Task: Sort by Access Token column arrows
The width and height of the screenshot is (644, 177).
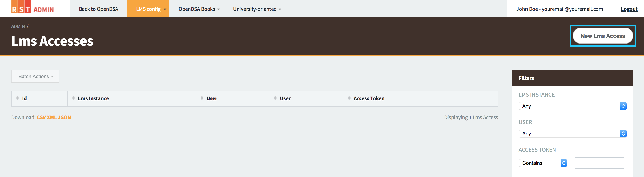Action: click(349, 98)
